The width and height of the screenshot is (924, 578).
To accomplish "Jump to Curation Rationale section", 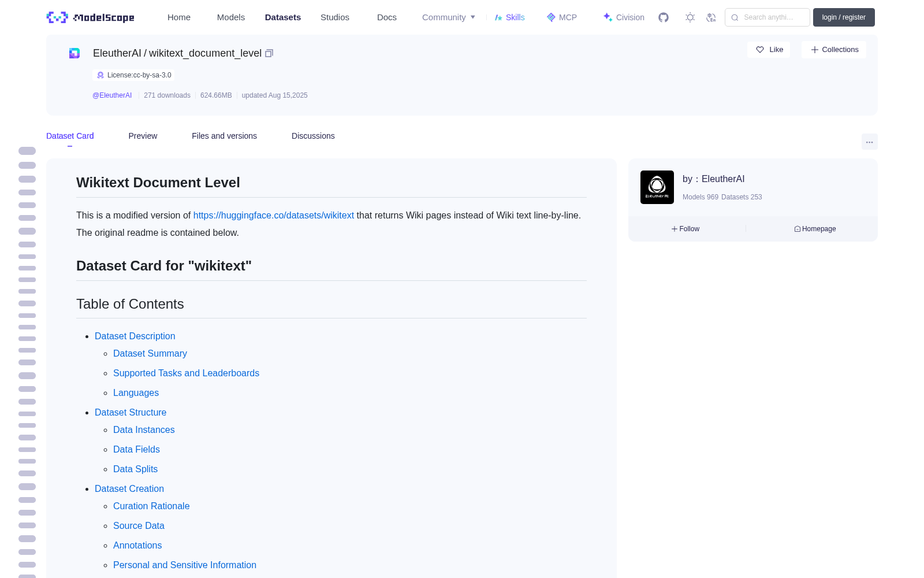I will (x=151, y=506).
